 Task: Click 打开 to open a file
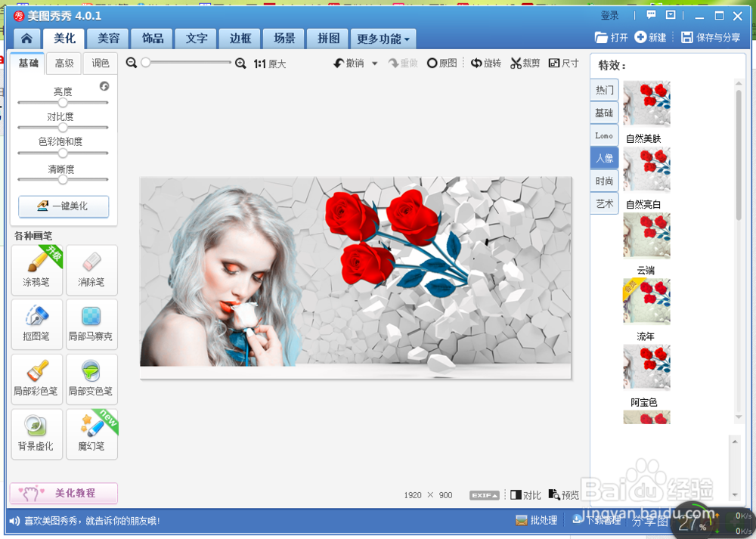coord(612,37)
